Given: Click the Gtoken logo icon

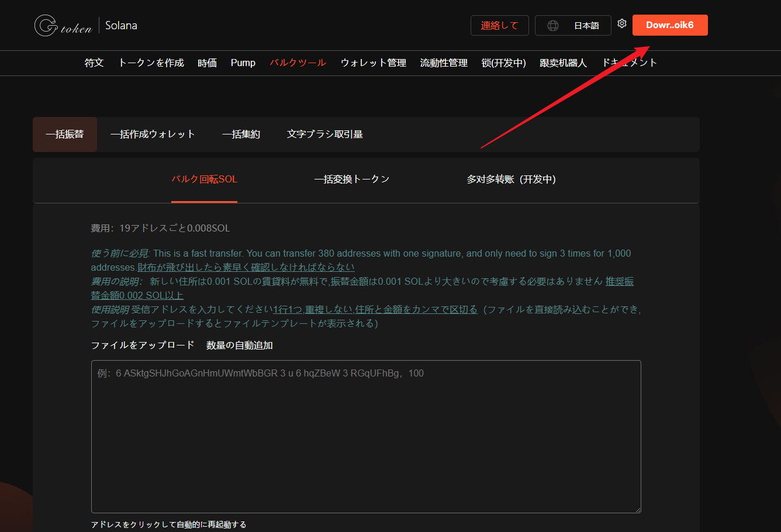Looking at the screenshot, I should 46,26.
